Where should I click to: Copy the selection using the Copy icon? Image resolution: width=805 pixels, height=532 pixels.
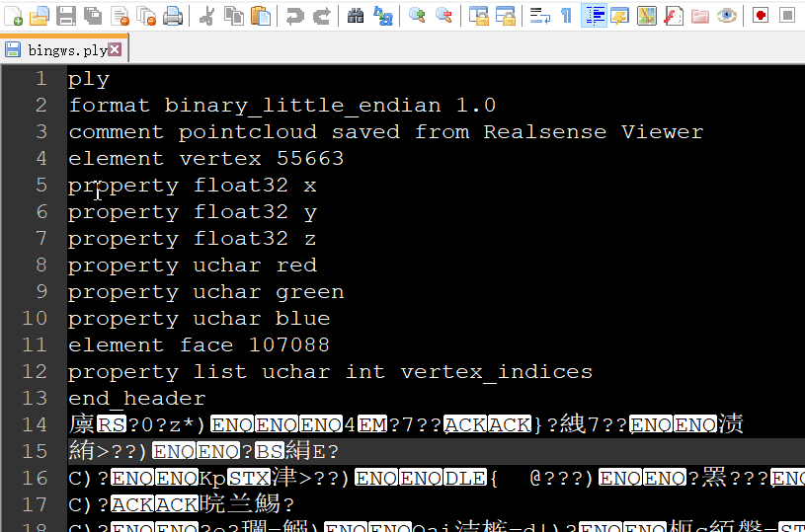coord(234,16)
